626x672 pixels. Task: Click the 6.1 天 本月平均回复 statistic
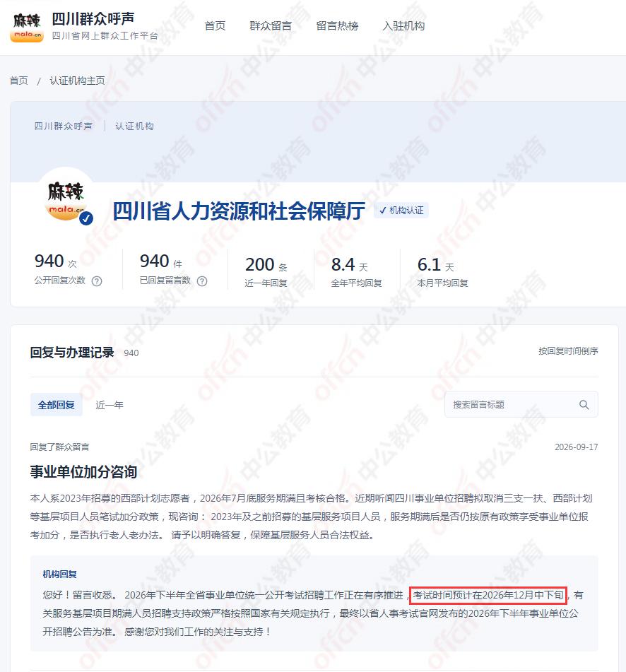[442, 271]
